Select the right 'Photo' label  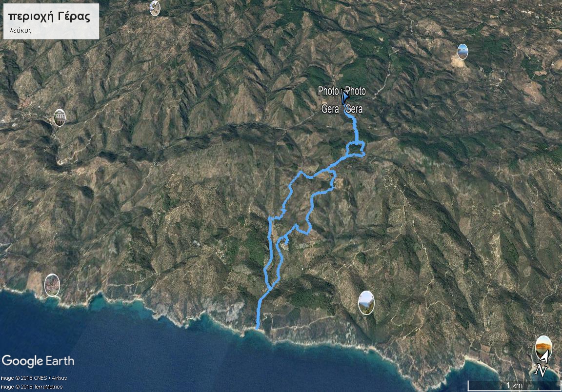(x=356, y=91)
